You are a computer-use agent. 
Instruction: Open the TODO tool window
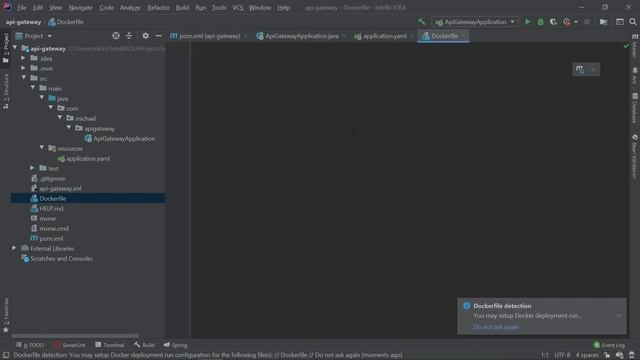click(x=29, y=345)
